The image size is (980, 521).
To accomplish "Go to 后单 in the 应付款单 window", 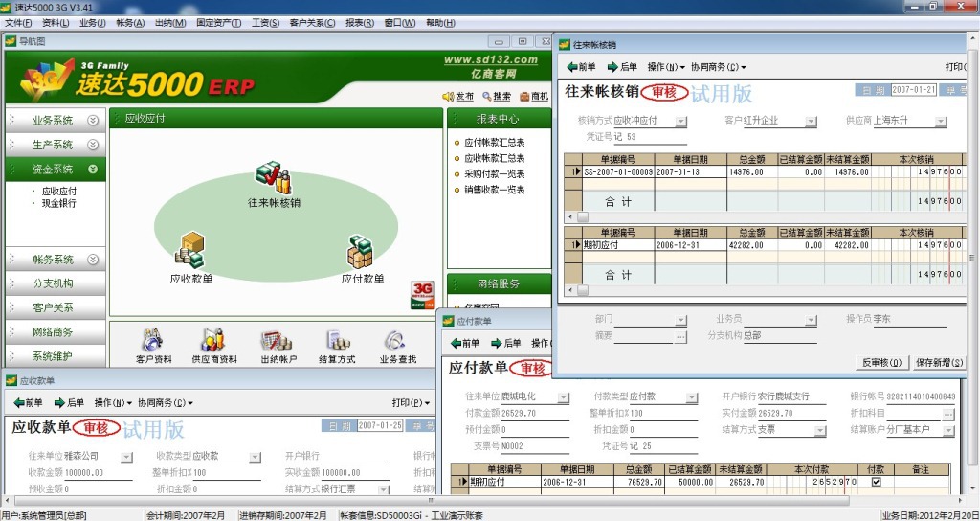I will coord(505,343).
